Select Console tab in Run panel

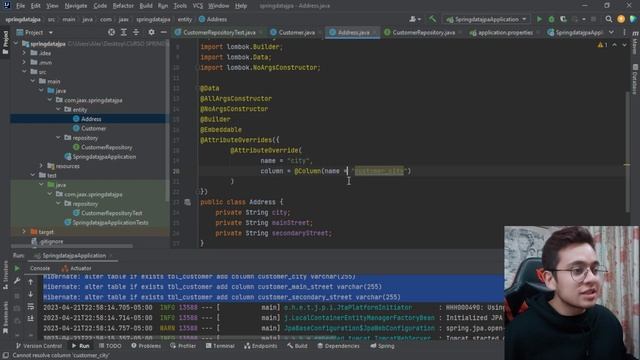pos(40,268)
